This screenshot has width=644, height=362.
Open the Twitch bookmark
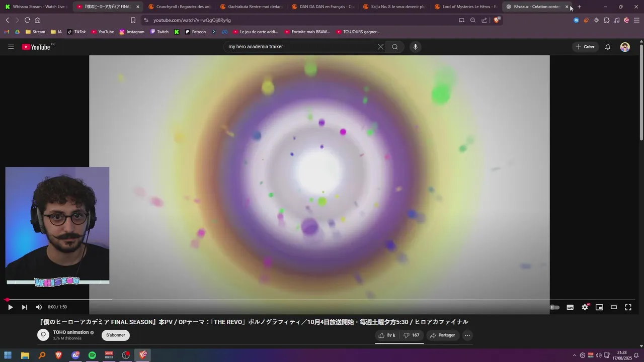pos(159,32)
